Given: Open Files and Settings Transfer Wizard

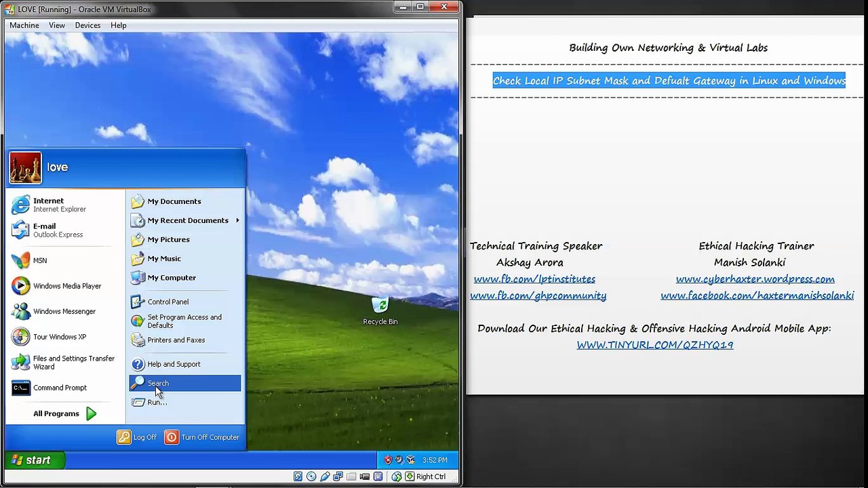Looking at the screenshot, I should [65, 363].
